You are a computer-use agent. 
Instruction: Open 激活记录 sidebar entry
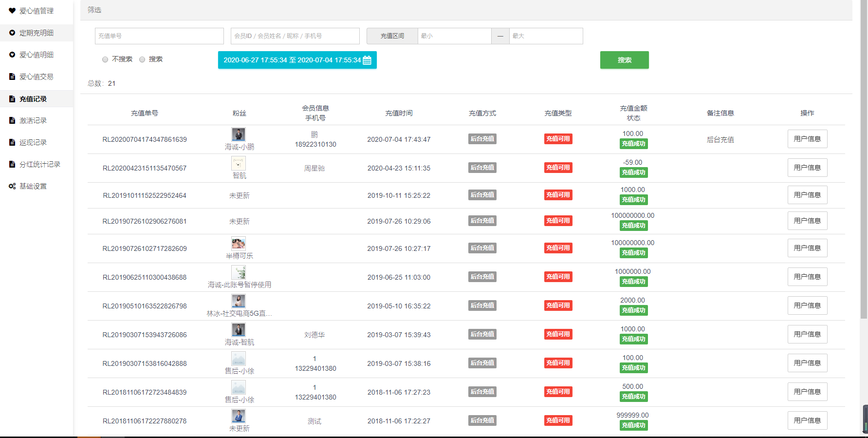point(37,120)
